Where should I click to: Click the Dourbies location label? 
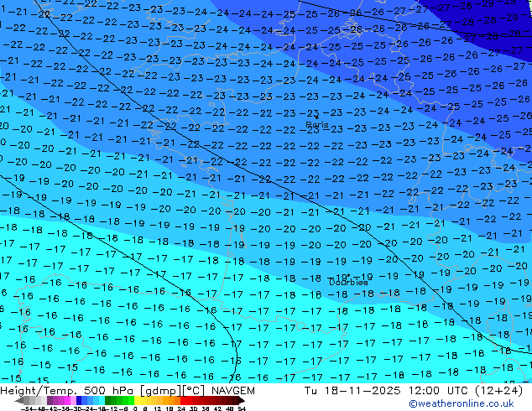[348, 282]
